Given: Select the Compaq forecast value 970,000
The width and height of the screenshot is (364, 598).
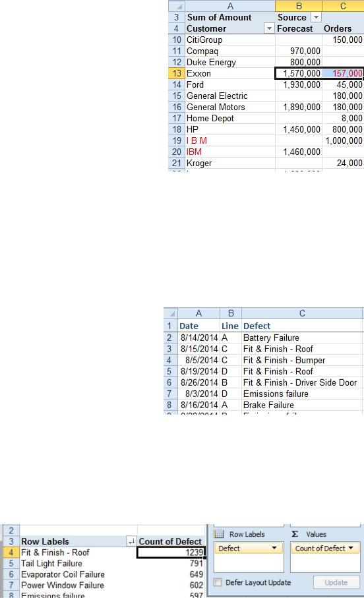Looking at the screenshot, I should click(x=298, y=51).
